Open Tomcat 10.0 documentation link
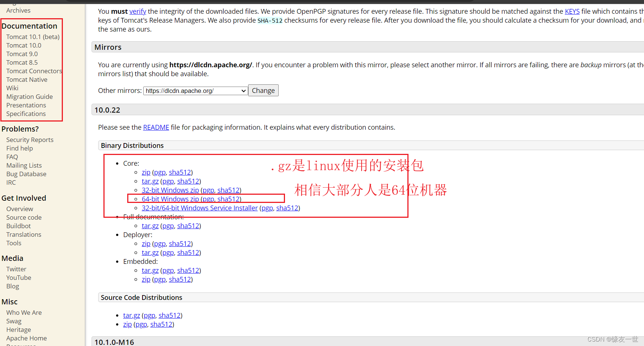Image resolution: width=644 pixels, height=346 pixels. coord(24,45)
